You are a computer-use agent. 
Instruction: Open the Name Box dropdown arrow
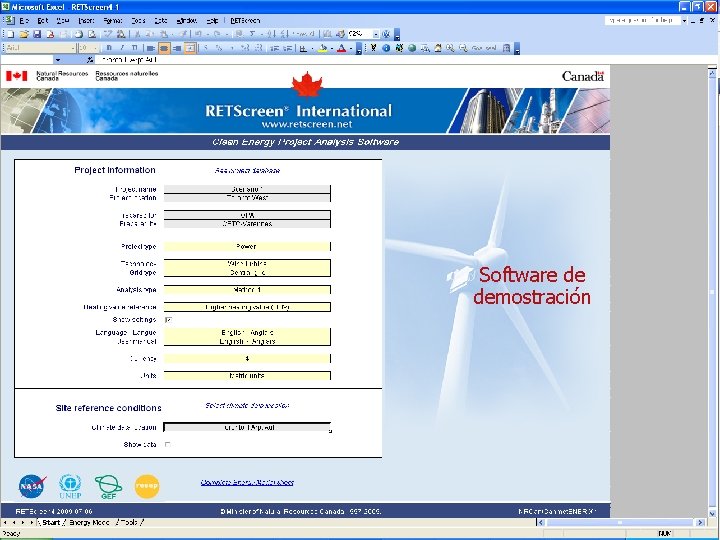[x=57, y=60]
